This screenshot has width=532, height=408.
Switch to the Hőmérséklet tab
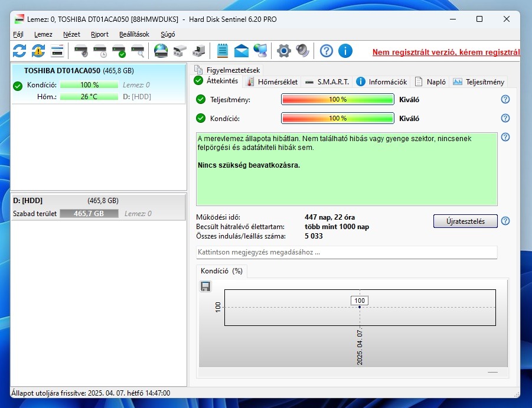272,81
